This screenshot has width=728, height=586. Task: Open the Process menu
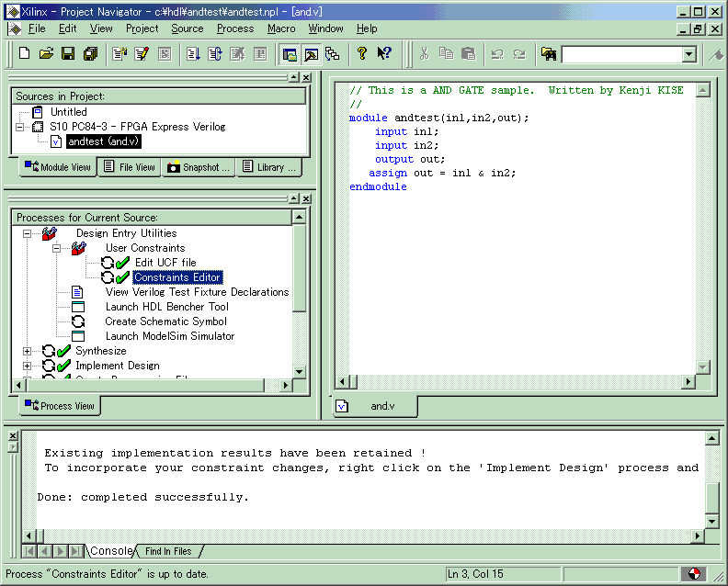pos(235,28)
